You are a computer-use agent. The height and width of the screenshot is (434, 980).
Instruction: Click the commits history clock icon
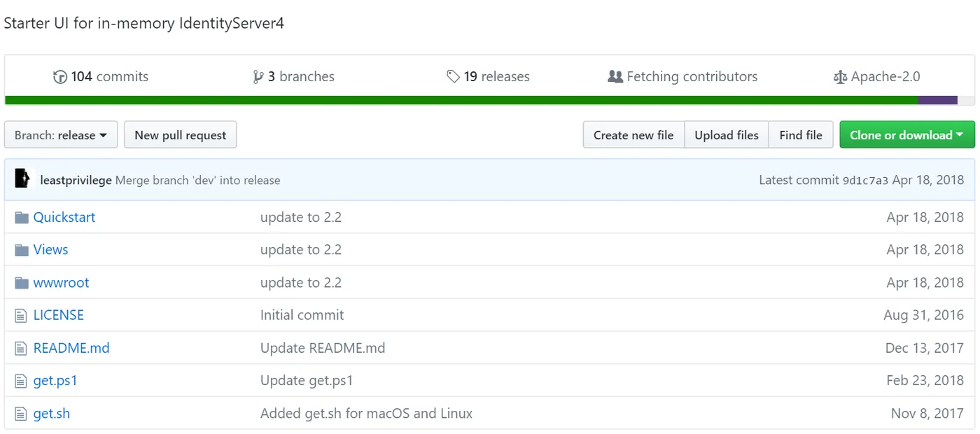click(x=60, y=77)
